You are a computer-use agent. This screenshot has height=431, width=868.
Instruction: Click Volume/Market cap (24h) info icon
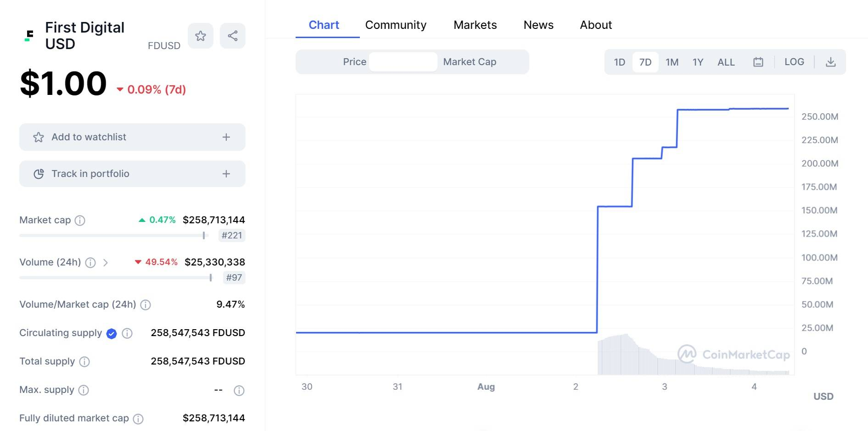coord(146,305)
